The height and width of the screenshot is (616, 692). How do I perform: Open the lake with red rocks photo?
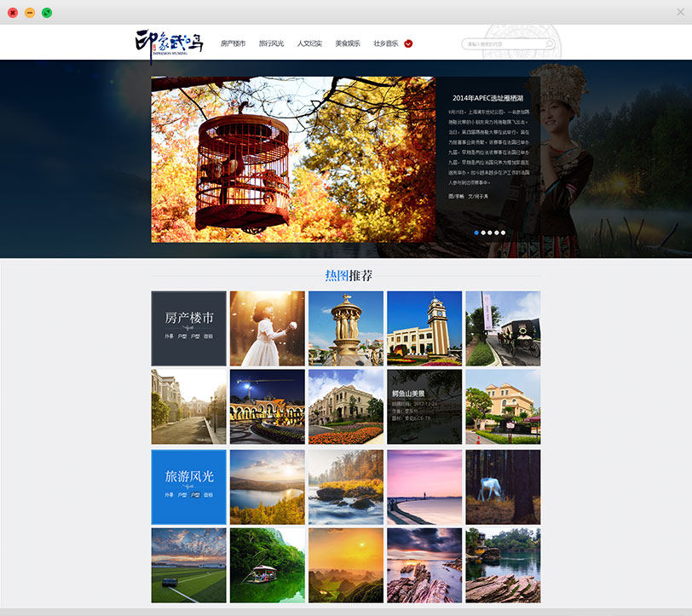click(503, 566)
